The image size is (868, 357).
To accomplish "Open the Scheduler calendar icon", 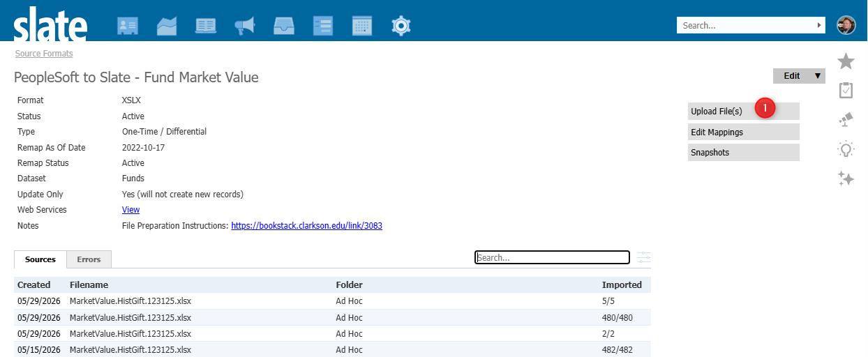I will click(362, 26).
